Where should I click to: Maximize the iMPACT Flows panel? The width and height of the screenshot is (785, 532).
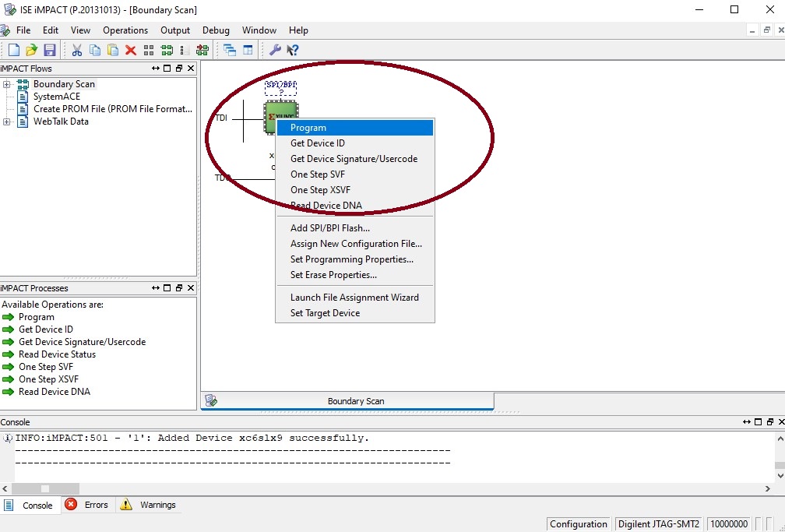tap(167, 68)
